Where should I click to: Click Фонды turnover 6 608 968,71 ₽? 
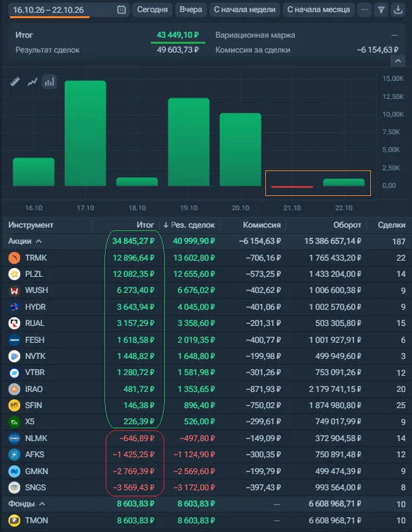tap(335, 504)
